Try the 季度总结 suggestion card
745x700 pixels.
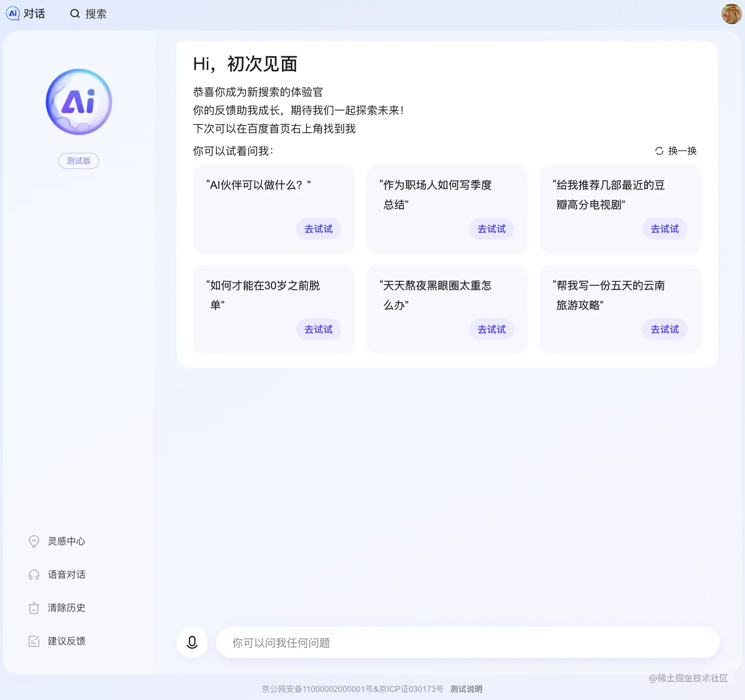[x=491, y=229]
